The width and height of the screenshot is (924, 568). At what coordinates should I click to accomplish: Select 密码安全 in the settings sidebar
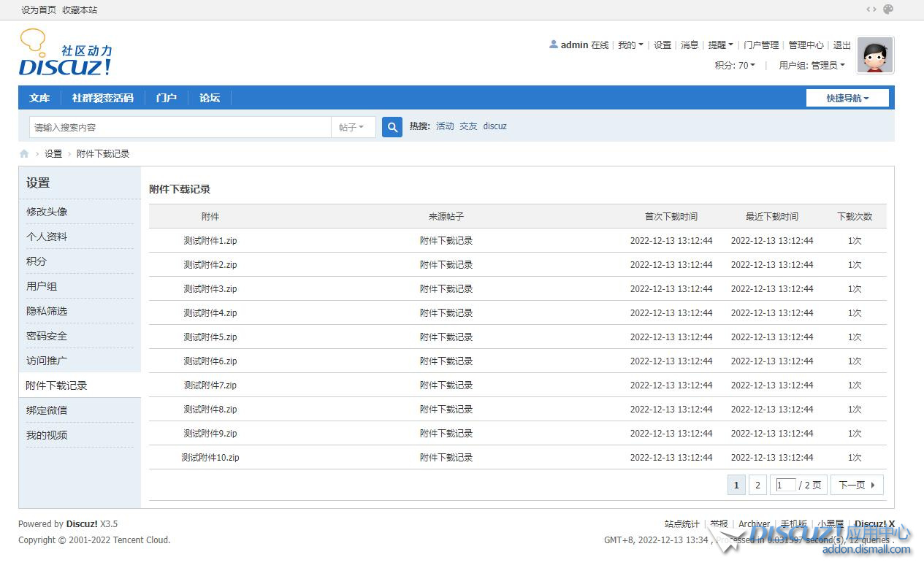pyautogui.click(x=47, y=336)
